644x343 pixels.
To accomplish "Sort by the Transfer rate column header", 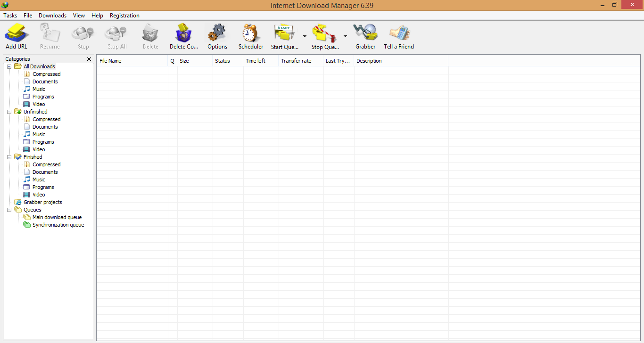I will coord(301,61).
